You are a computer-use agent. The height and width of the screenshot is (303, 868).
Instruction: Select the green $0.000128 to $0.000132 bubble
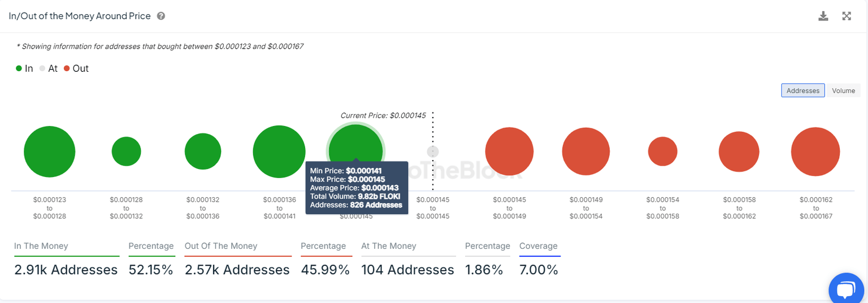126,151
